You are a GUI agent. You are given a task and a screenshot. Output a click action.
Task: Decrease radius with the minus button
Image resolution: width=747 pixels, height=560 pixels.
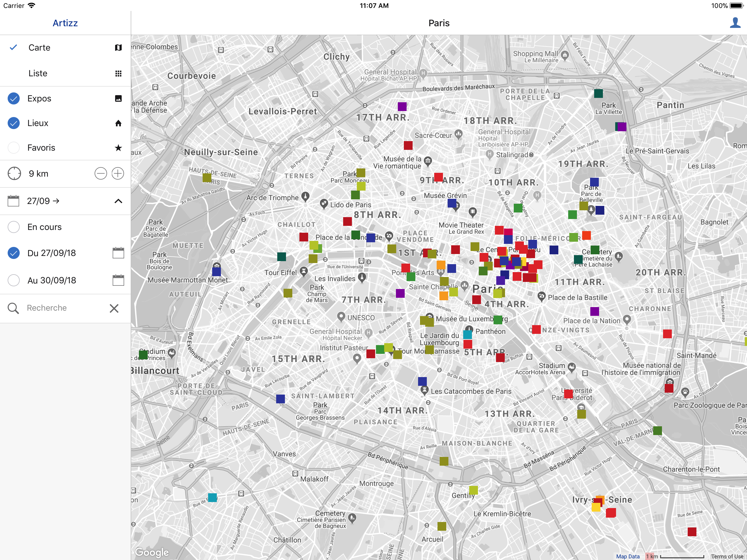[101, 174]
